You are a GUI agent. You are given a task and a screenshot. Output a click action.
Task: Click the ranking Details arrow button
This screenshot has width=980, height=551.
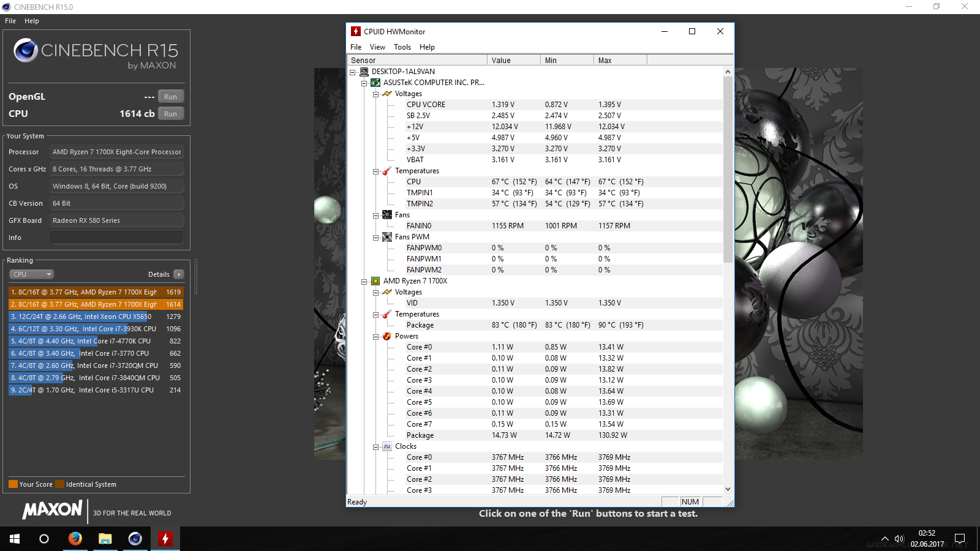179,274
